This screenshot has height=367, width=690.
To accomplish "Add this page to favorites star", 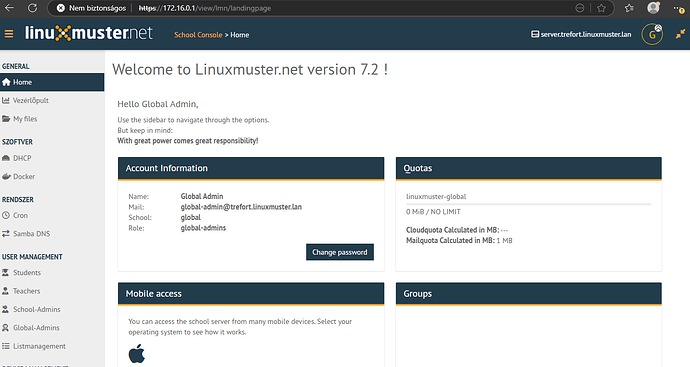I will coord(601,8).
